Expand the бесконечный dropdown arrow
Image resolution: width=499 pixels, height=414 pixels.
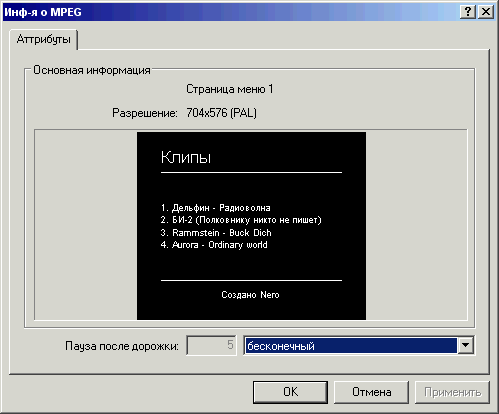(465, 345)
